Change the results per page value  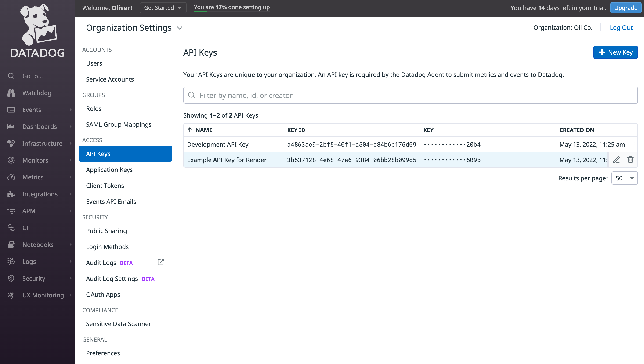pos(624,178)
